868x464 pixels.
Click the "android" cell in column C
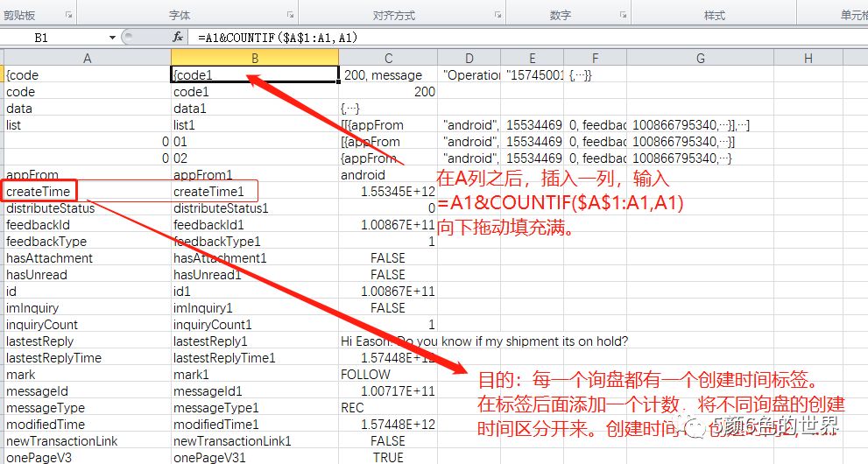pyautogui.click(x=388, y=175)
